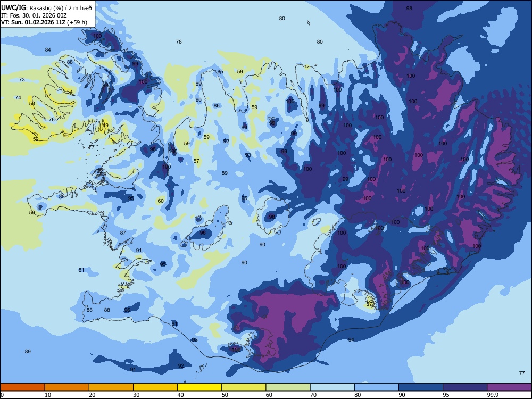This screenshot has height=399, width=532.
Task: Select the 30–40 amber legend swatch
Action: (x=155, y=387)
